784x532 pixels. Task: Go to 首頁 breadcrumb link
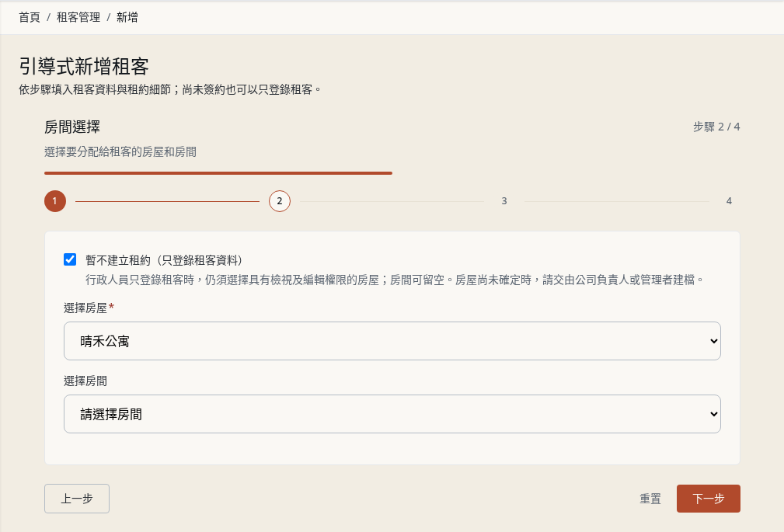coord(30,18)
